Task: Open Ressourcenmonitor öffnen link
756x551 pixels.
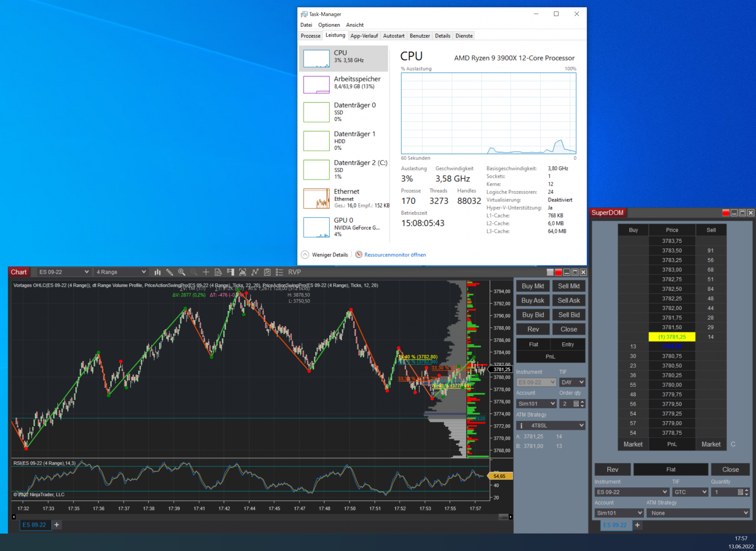Action: 395,255
